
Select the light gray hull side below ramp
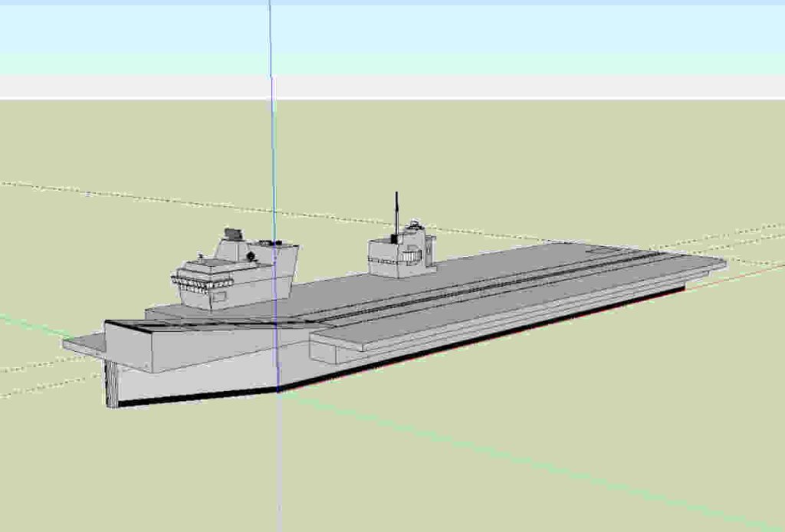click(x=199, y=382)
